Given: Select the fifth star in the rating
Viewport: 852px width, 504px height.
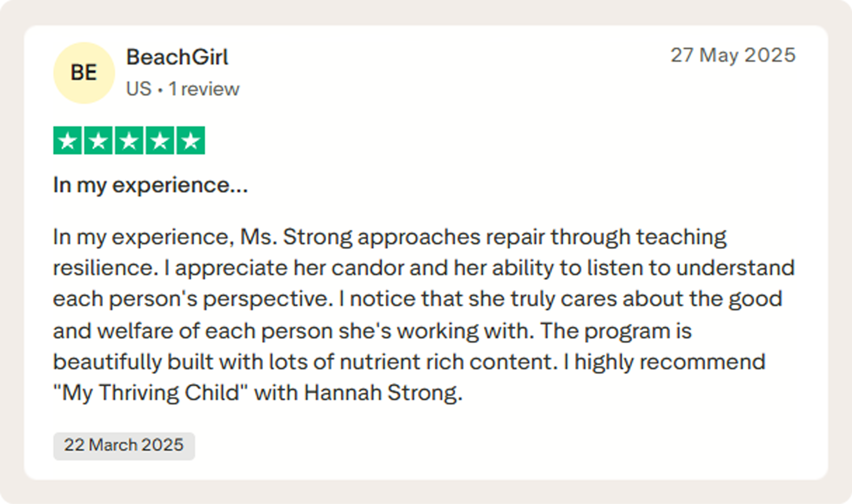Looking at the screenshot, I should [x=191, y=140].
